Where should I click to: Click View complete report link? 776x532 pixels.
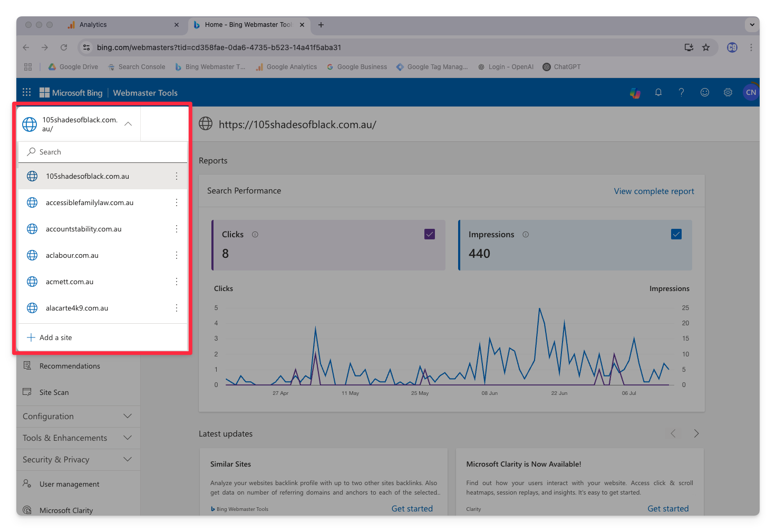pos(654,191)
